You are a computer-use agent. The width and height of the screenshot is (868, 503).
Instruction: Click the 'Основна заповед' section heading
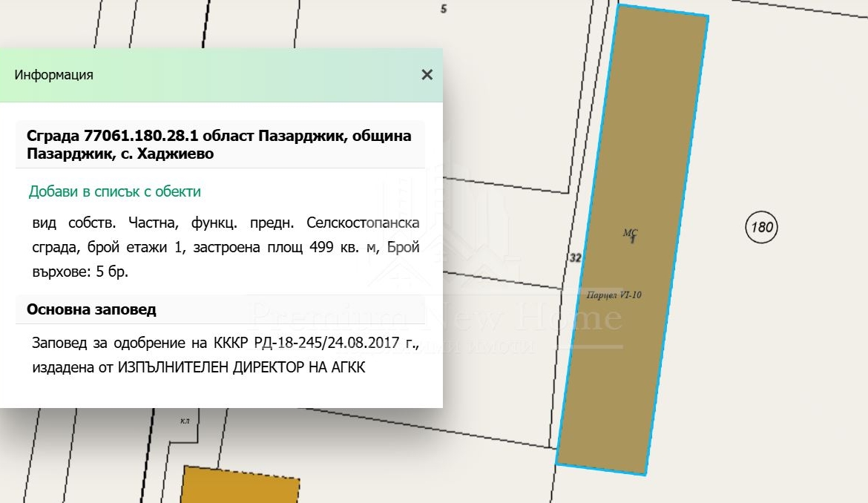pos(91,309)
